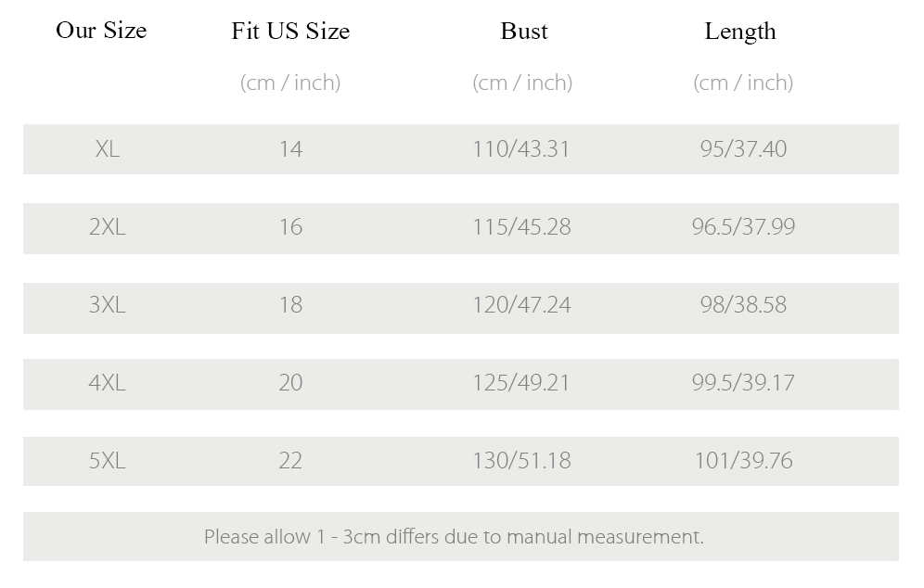Viewport: 924px width, 588px height.
Task: Click the 'Bust' column header
Action: click(x=524, y=31)
